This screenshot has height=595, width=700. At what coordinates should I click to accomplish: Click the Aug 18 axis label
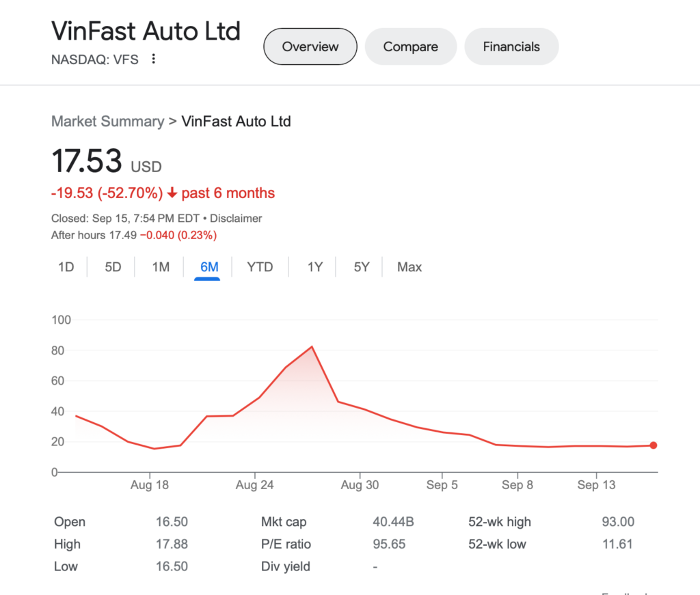point(150,485)
